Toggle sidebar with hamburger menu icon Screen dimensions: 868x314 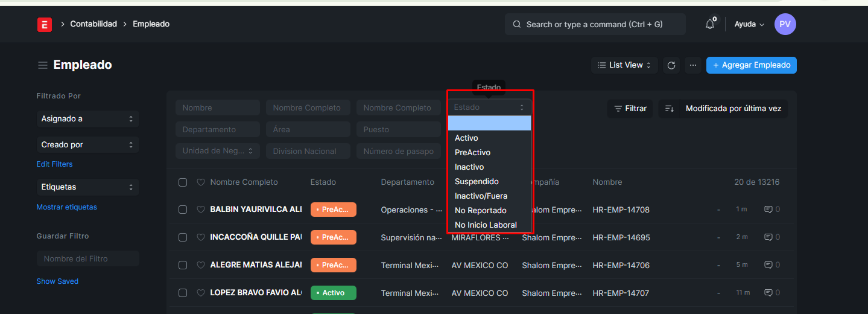pyautogui.click(x=43, y=65)
